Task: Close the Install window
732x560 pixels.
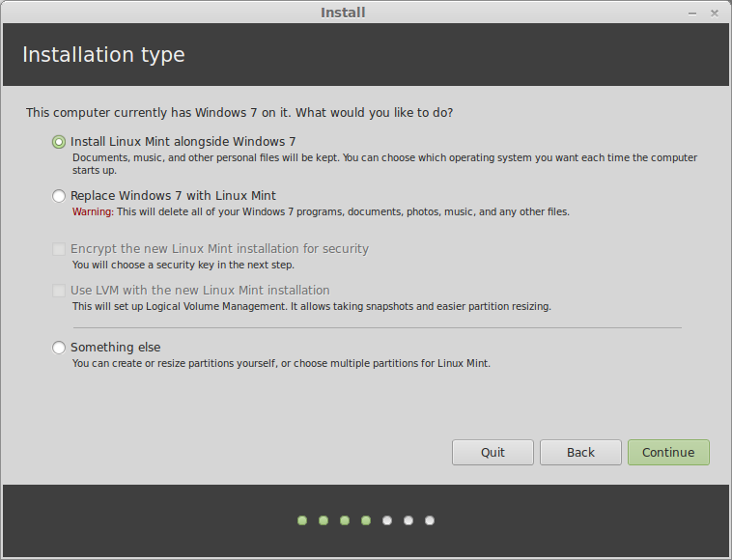Action: 715,14
